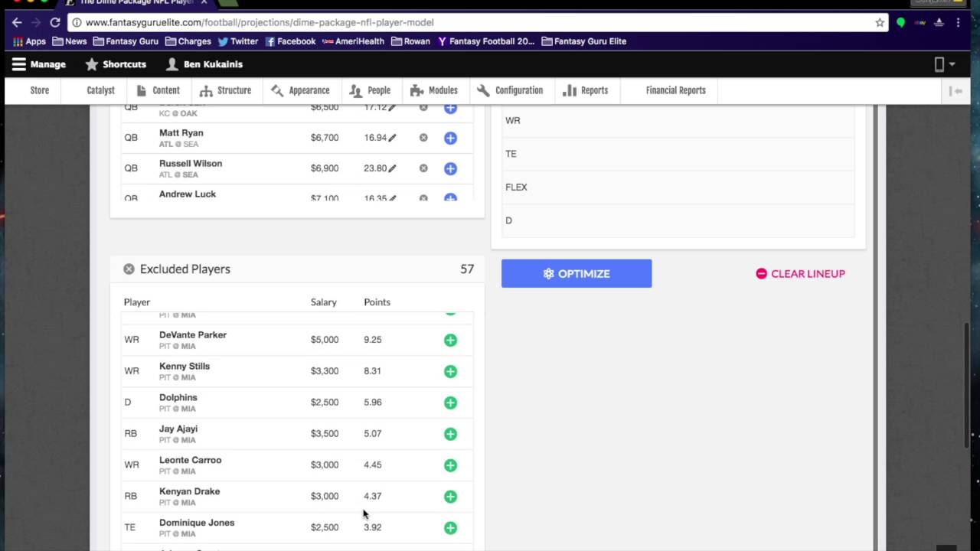The image size is (980, 551).
Task: Click the Player column header
Action: click(x=137, y=302)
